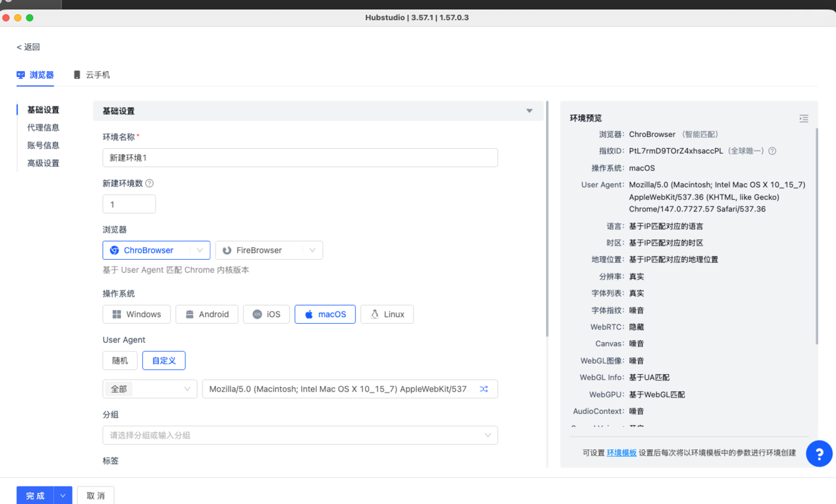Open FireBrowser version dropdown arrow
Viewport: 836px width, 504px height.
[312, 250]
